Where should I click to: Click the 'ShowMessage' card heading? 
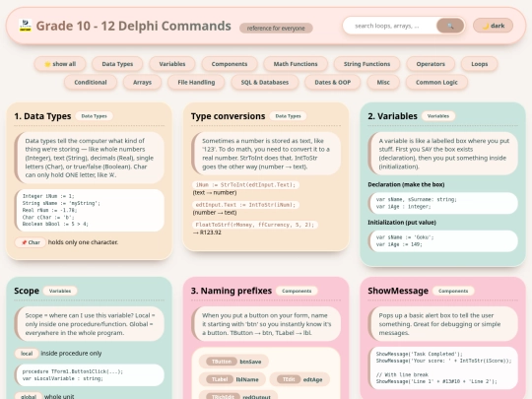click(x=398, y=291)
